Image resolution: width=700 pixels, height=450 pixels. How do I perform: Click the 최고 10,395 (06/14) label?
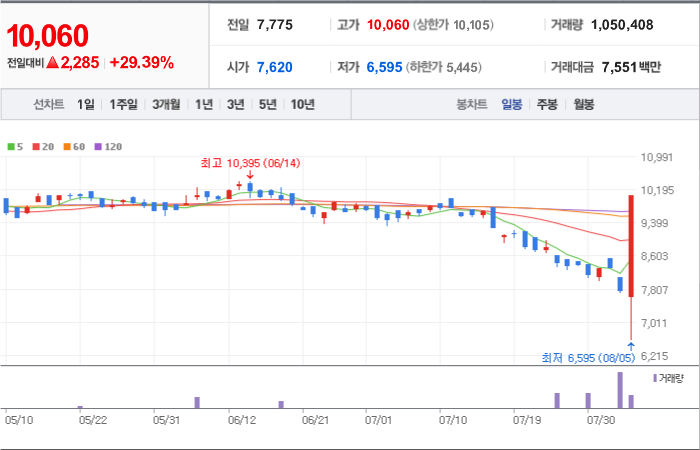pos(250,163)
